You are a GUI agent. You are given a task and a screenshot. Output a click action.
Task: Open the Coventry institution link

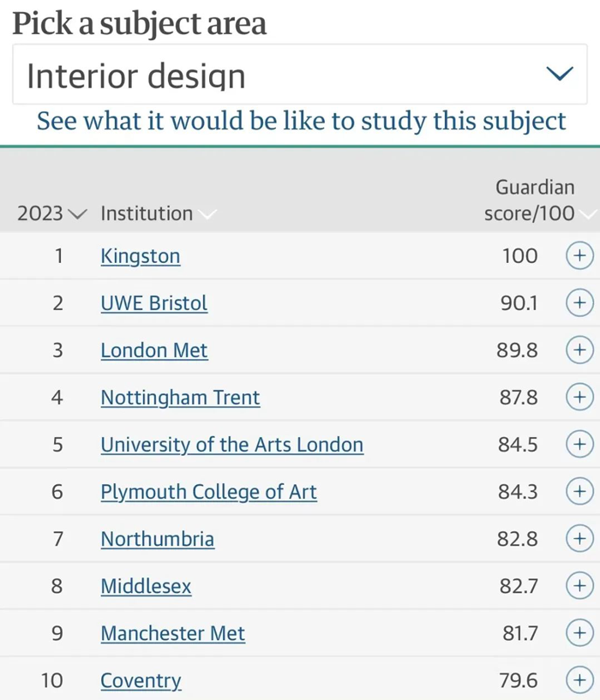(141, 681)
